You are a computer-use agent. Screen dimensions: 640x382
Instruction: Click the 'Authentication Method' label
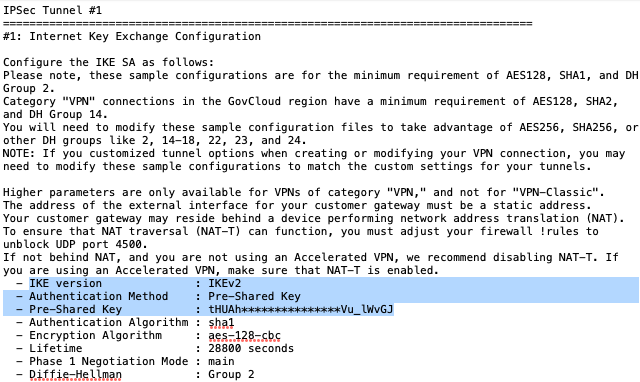[x=98, y=296]
